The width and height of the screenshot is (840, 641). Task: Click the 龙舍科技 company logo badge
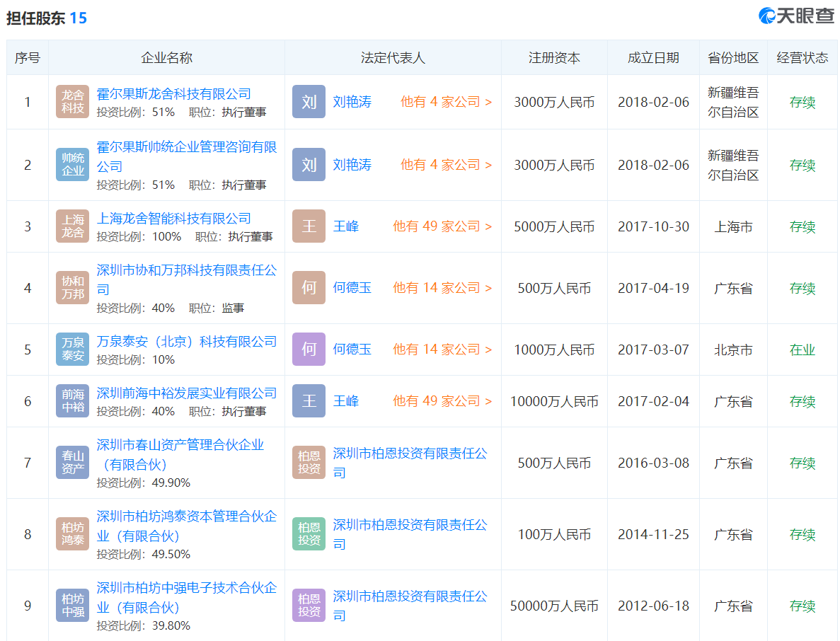(x=72, y=102)
